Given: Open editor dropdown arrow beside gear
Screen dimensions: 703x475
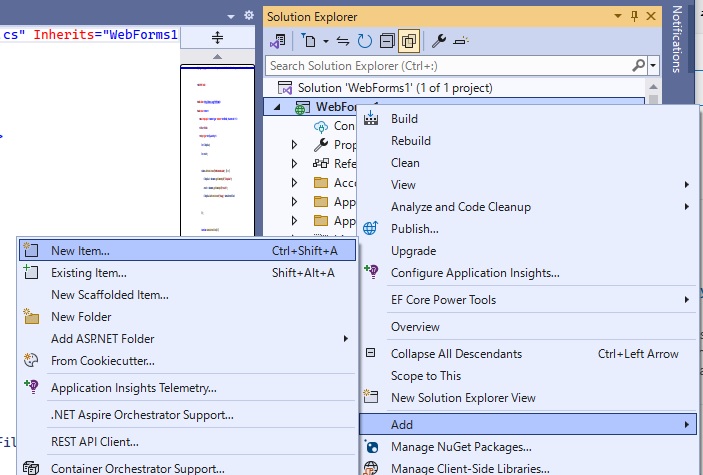Looking at the screenshot, I should click(x=231, y=17).
